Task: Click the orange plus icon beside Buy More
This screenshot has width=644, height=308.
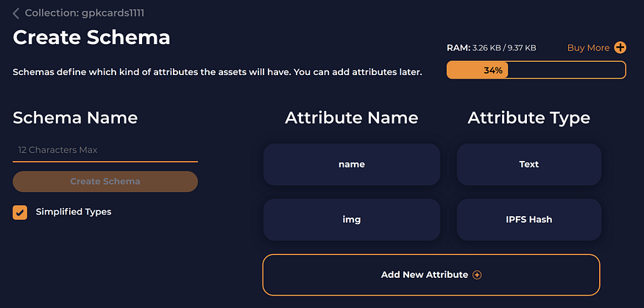Action: tap(620, 48)
